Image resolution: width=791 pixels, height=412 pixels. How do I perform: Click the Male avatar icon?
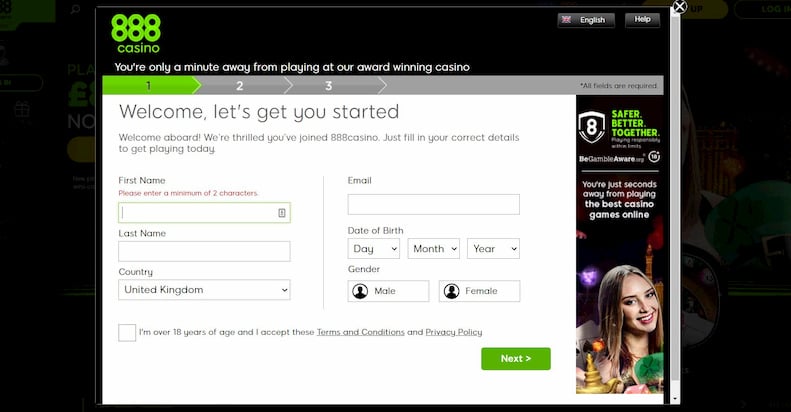pyautogui.click(x=360, y=291)
